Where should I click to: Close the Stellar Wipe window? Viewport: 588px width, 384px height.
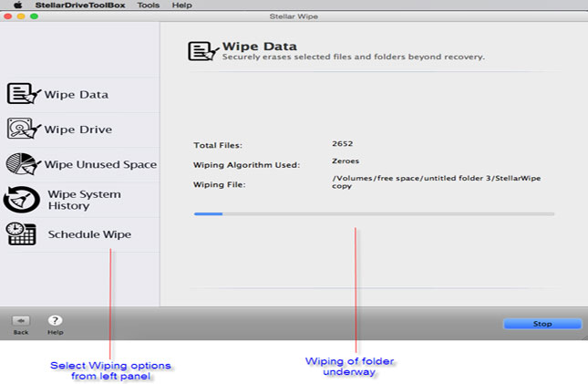tap(8, 16)
